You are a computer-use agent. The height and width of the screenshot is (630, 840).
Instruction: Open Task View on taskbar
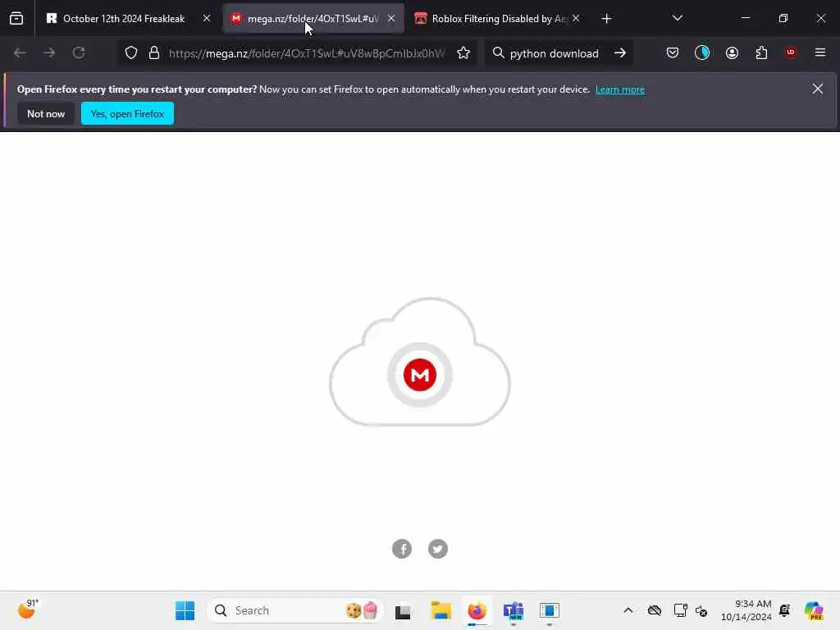[403, 610]
